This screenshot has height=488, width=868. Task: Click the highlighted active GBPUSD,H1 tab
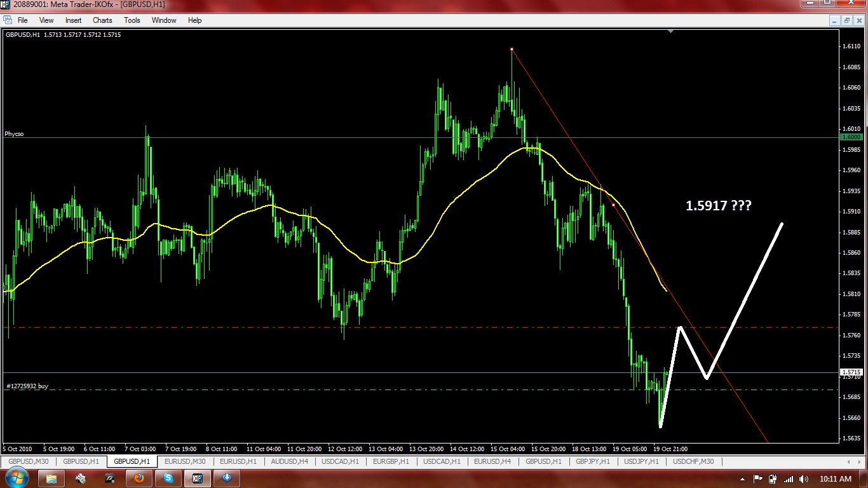[x=132, y=461]
